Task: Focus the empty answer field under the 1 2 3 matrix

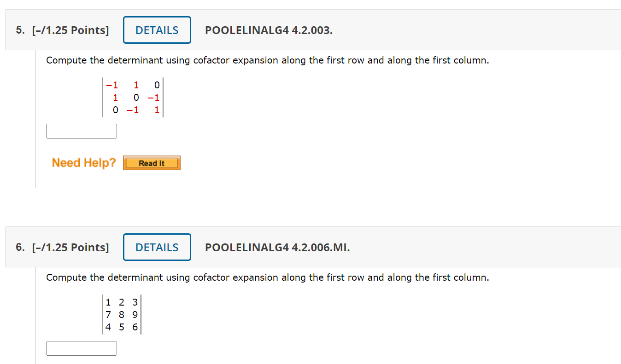Action: (x=81, y=348)
